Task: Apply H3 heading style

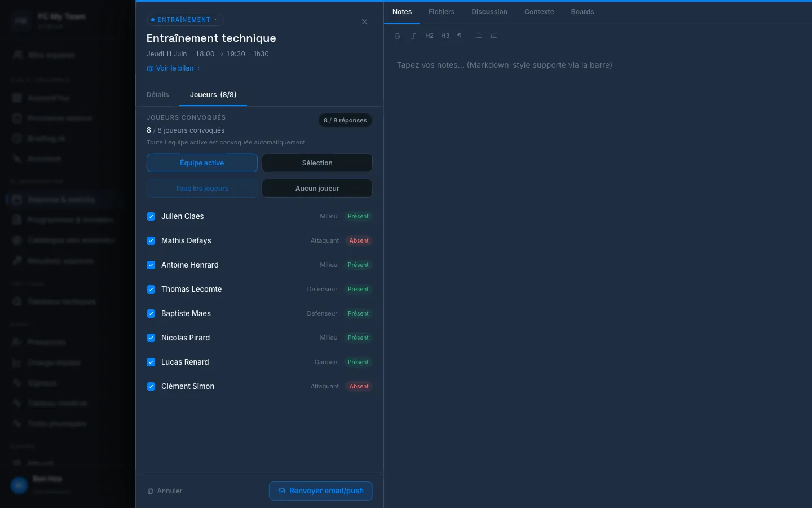Action: (445, 36)
